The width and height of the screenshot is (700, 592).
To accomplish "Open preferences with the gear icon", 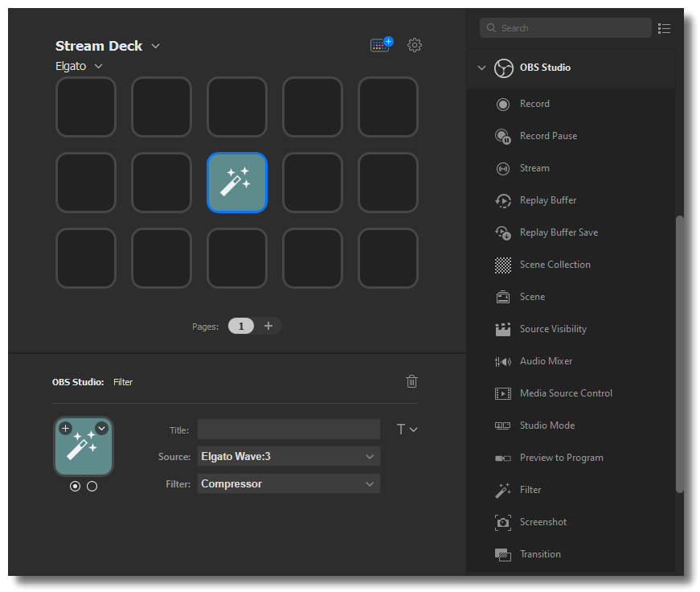I will coord(414,45).
